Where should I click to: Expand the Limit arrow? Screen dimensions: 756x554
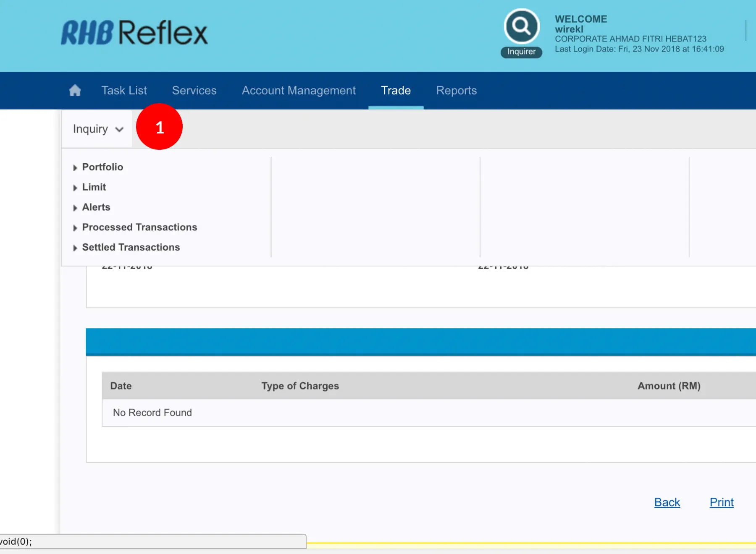75,188
